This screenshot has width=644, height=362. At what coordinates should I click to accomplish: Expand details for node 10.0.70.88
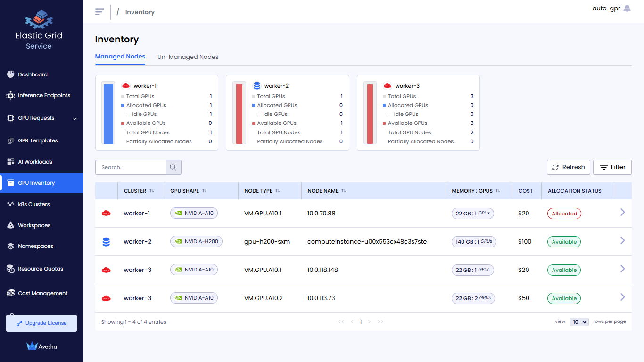coord(622,213)
